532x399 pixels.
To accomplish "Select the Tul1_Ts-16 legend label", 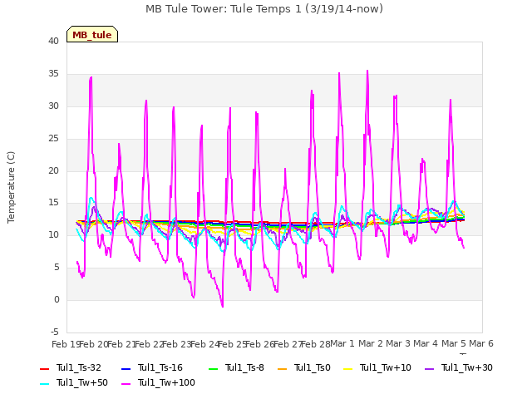I will tap(160, 367).
